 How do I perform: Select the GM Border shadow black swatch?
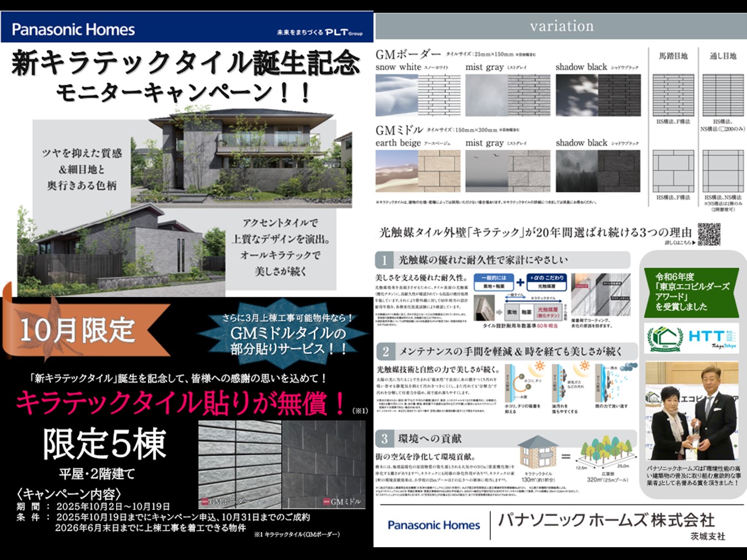tap(597, 94)
